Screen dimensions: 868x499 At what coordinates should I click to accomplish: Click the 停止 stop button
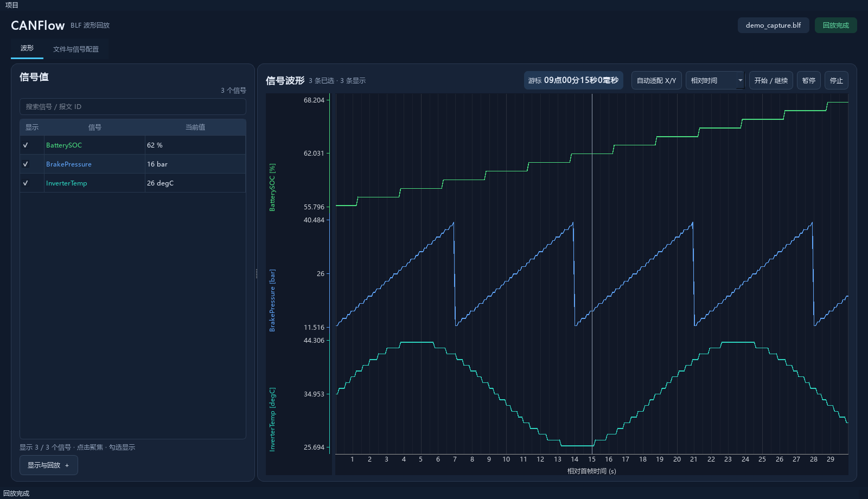(837, 80)
